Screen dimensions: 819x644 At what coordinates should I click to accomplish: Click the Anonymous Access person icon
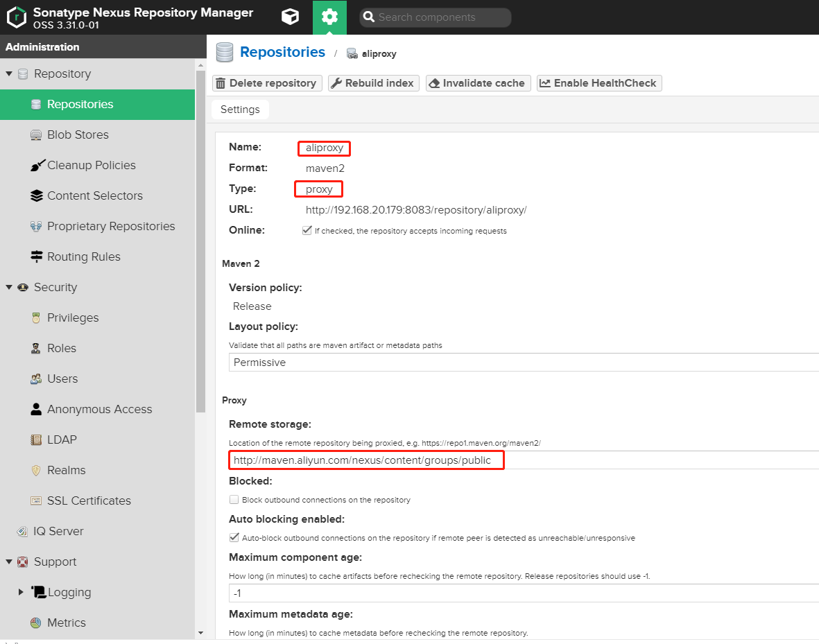(36, 409)
